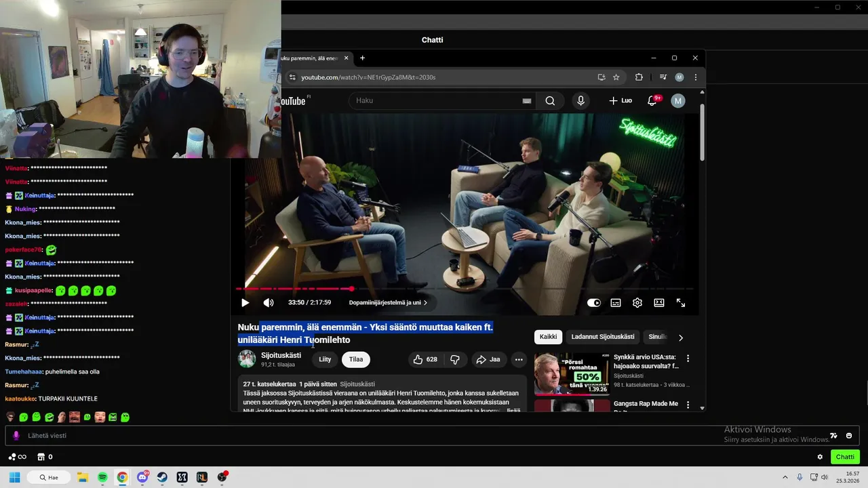Open the Chrome three-dot menu

click(x=696, y=77)
